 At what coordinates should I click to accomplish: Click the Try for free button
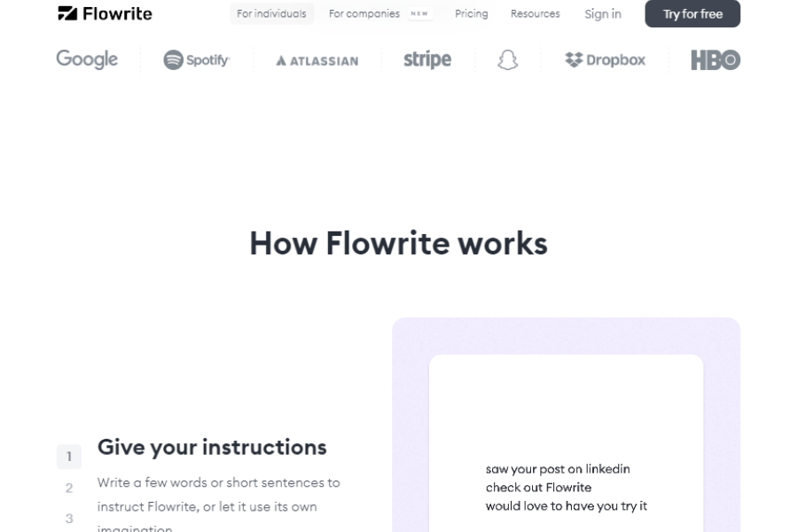point(692,14)
